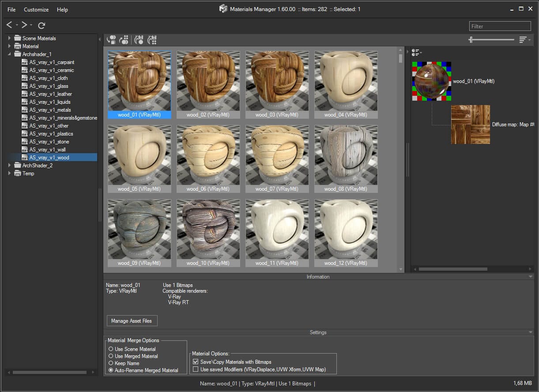Click the Scene Materials folder icon
539x392 pixels.
(18, 38)
